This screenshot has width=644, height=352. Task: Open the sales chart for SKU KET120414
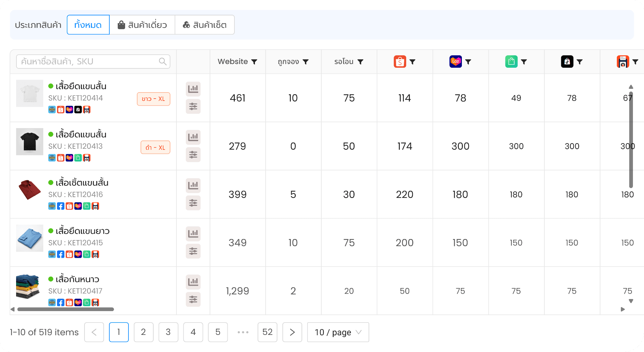(x=193, y=89)
